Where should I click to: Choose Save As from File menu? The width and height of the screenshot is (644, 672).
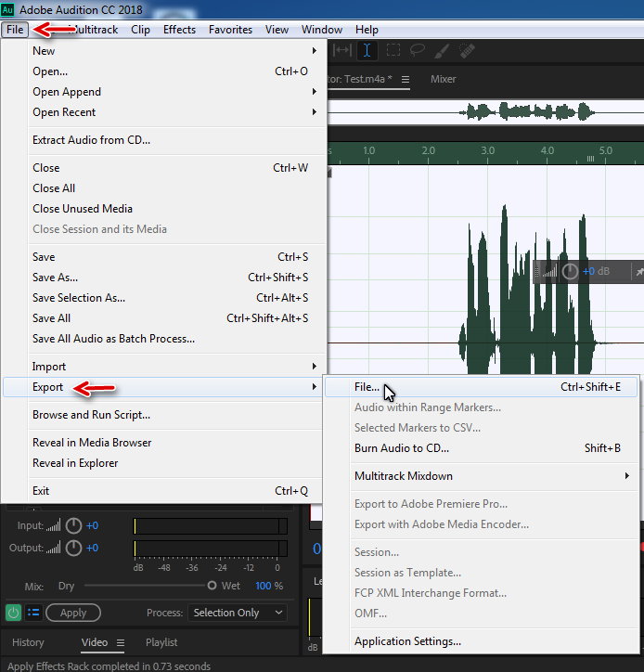56,278
